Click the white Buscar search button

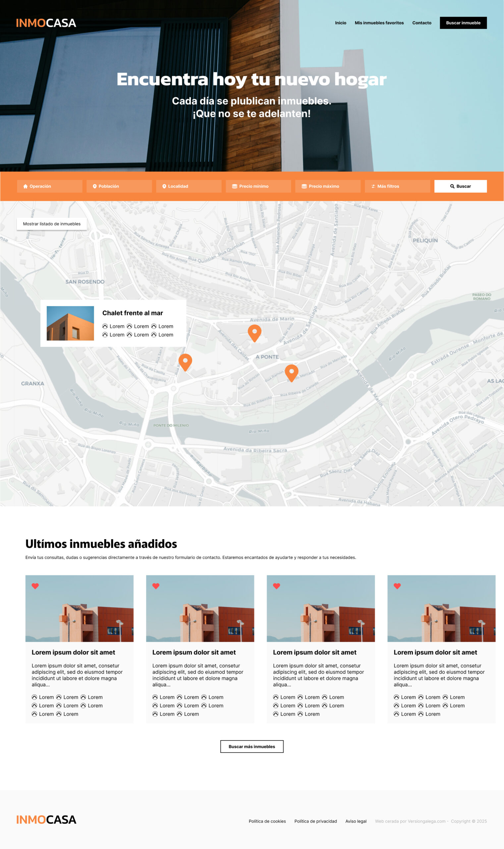click(461, 186)
